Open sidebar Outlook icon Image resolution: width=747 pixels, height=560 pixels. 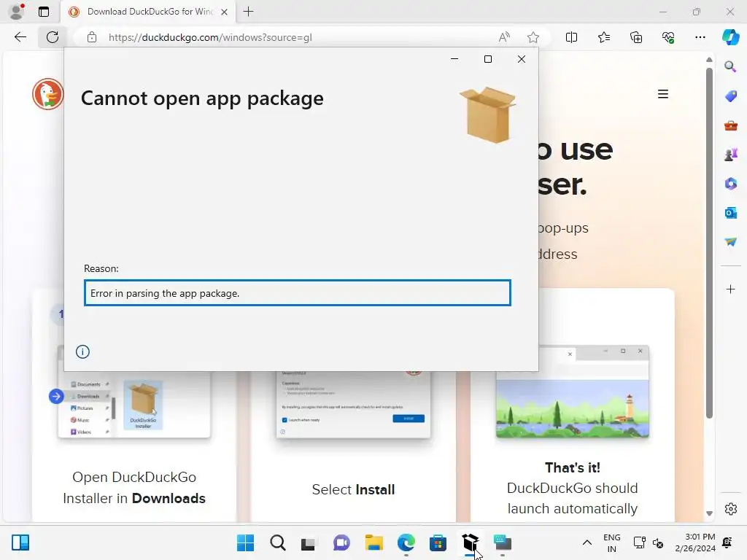click(x=730, y=213)
